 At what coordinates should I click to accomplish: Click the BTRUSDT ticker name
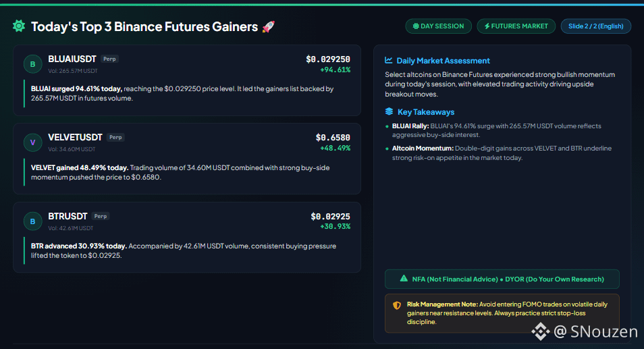[68, 216]
